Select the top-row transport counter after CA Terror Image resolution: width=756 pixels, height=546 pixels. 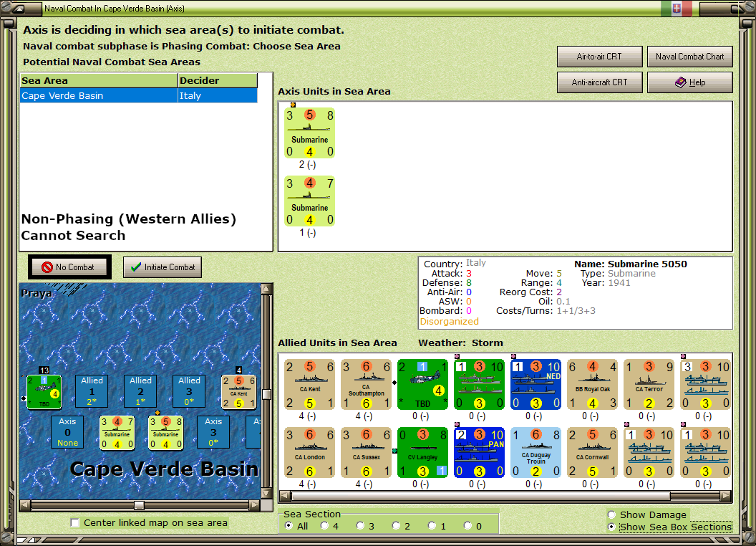tap(705, 384)
